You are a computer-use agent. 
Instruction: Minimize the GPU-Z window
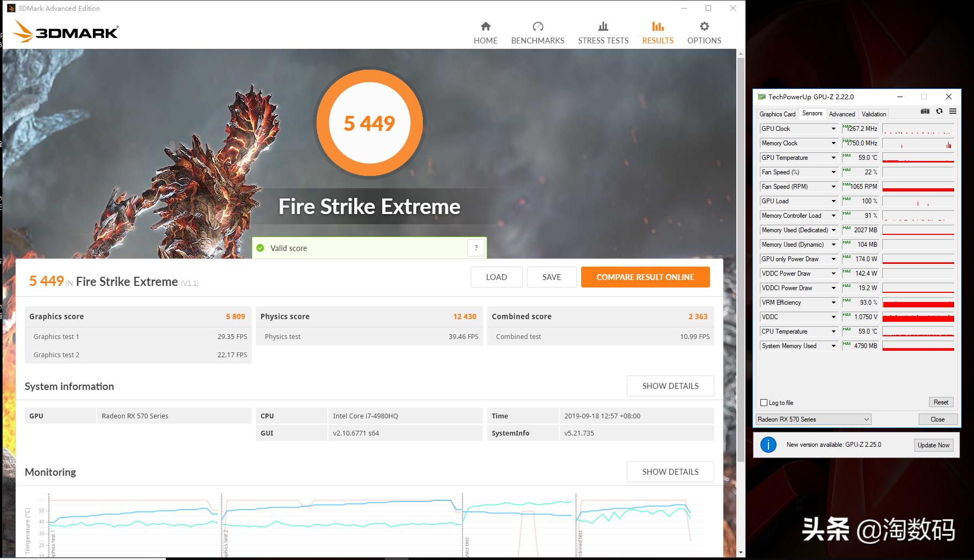click(900, 97)
